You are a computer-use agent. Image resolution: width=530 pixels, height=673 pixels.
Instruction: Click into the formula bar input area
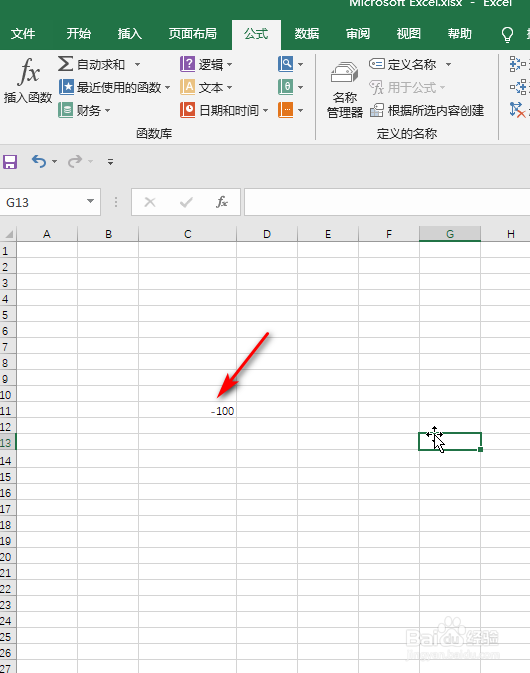(x=387, y=202)
